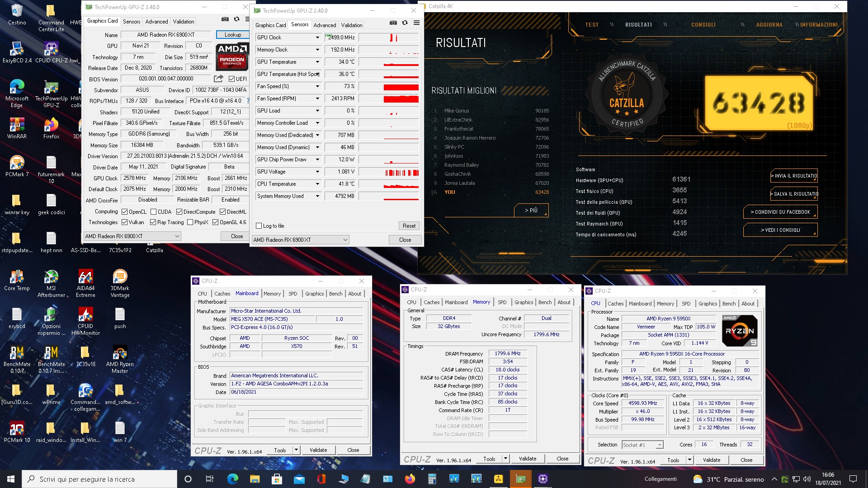Viewport: 868px width, 488px height.
Task: Open the Validation tab in GPU-Z Graphics Card window
Action: pos(183,22)
